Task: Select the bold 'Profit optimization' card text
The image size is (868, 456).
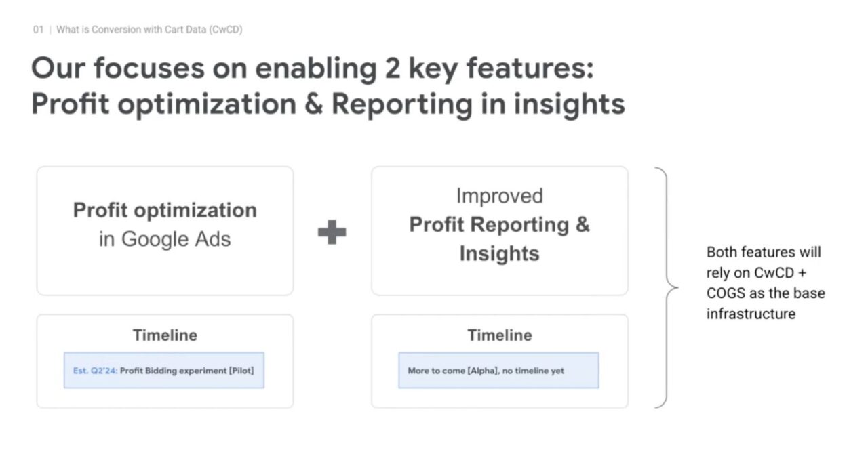Action: pos(165,210)
